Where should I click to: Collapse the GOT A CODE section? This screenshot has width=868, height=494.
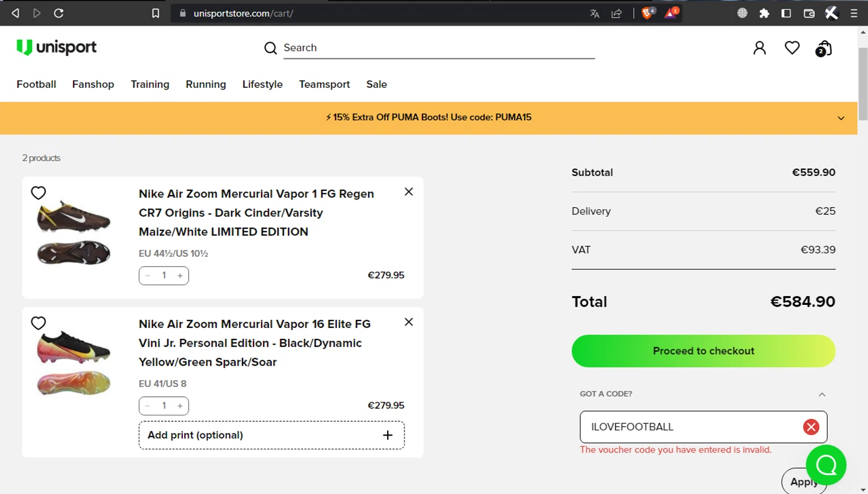(822, 394)
